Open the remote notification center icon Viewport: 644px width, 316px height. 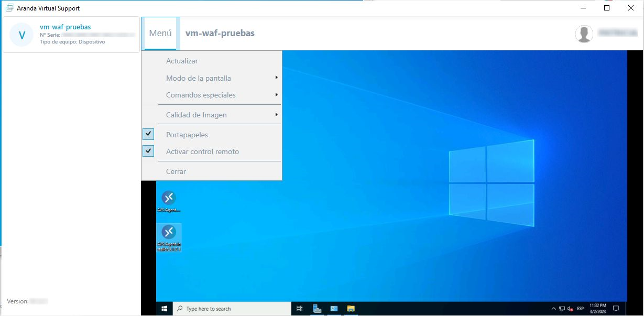616,309
